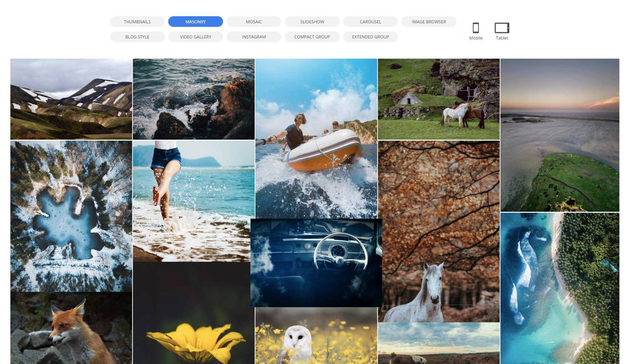Select the INSTAGRAM gallery layout
The width and height of the screenshot is (630, 364).
[254, 37]
